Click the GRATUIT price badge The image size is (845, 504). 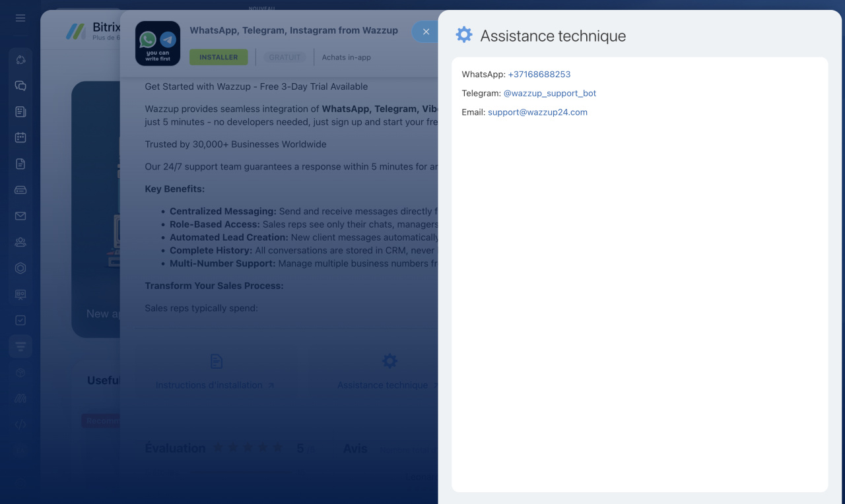click(x=285, y=57)
